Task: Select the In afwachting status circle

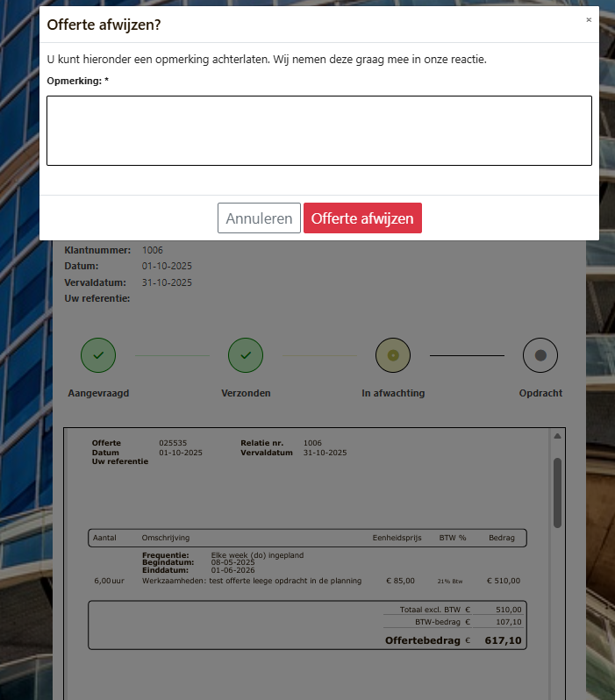Action: click(393, 355)
